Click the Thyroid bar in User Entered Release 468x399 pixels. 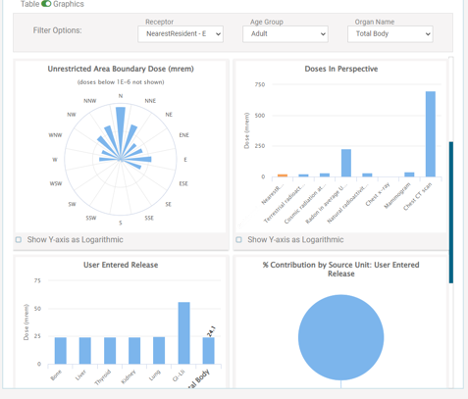[x=110, y=351]
